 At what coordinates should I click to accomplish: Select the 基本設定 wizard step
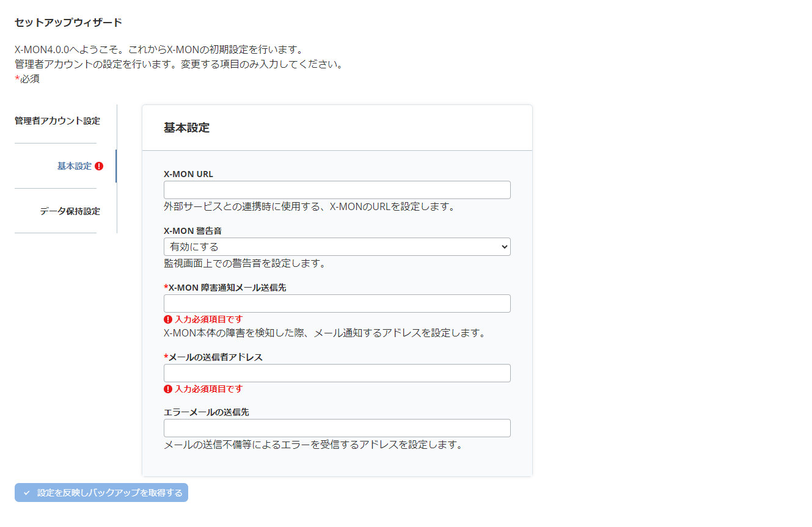[x=75, y=166]
